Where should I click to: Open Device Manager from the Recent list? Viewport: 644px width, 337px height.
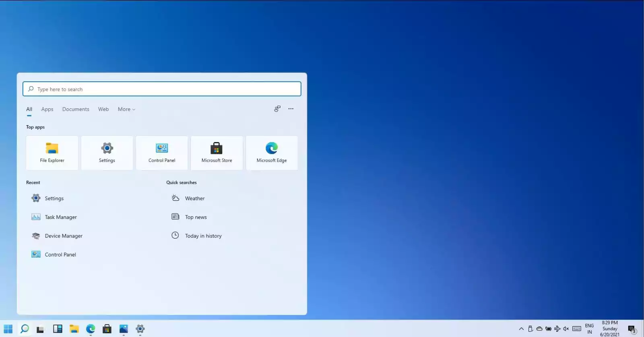[57, 236]
